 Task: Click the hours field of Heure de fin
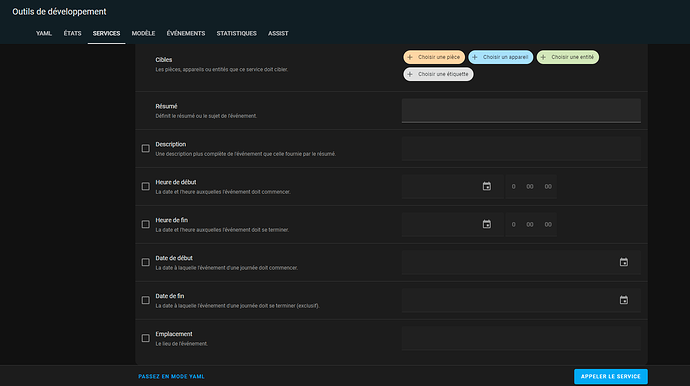coord(513,224)
